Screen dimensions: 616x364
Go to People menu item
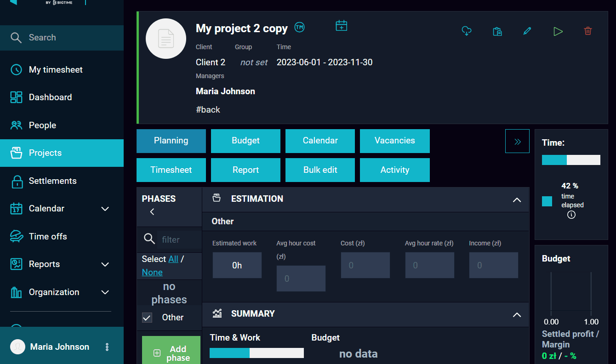tap(62, 125)
